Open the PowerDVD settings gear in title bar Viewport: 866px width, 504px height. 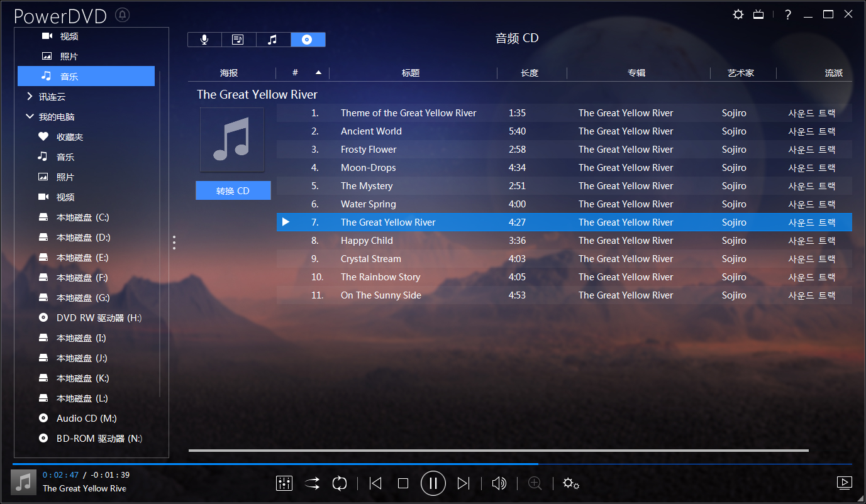point(738,14)
